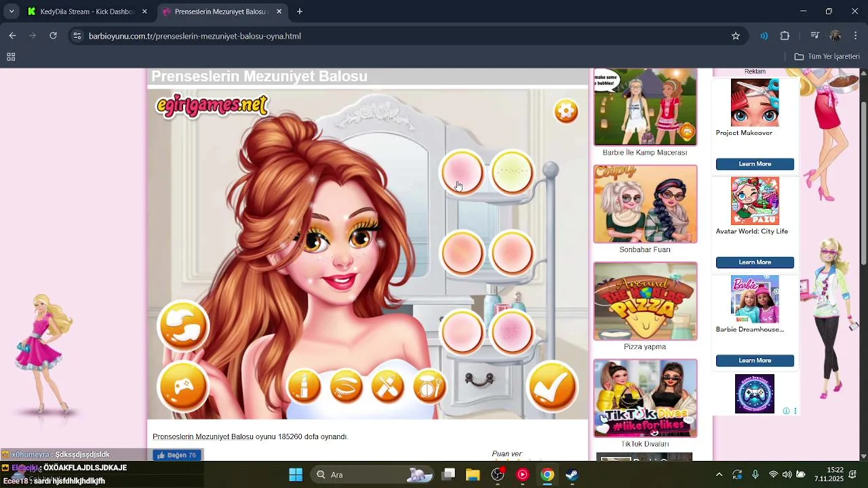Click the Barbie İle Kamp Macerası text link
Screen dimensions: 868x488
click(x=645, y=152)
